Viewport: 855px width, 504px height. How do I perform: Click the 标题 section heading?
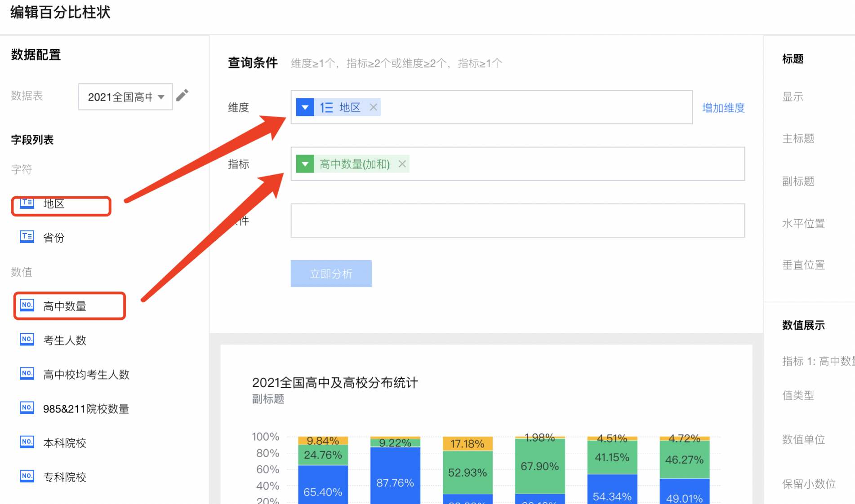click(793, 59)
